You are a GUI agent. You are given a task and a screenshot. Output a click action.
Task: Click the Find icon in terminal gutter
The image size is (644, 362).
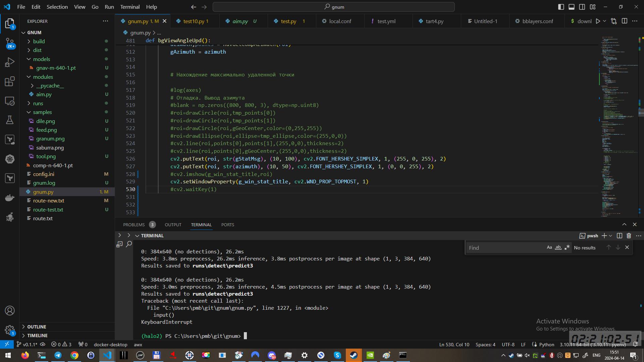point(129,244)
